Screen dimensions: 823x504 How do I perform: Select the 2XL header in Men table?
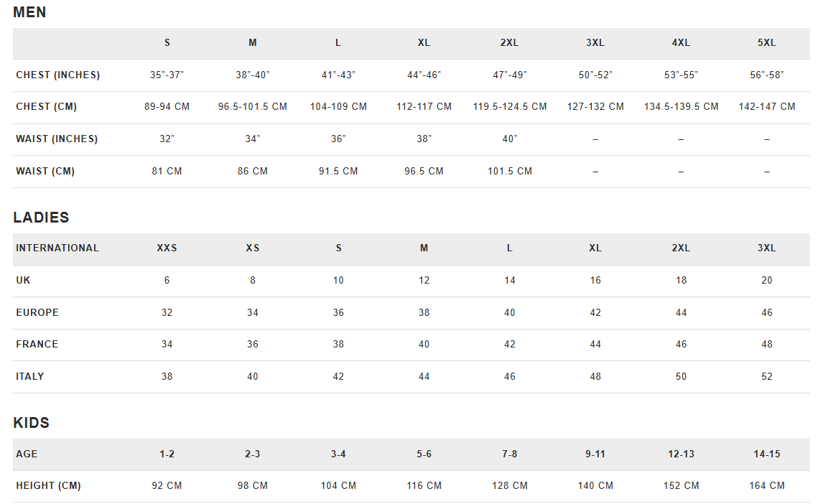(509, 43)
